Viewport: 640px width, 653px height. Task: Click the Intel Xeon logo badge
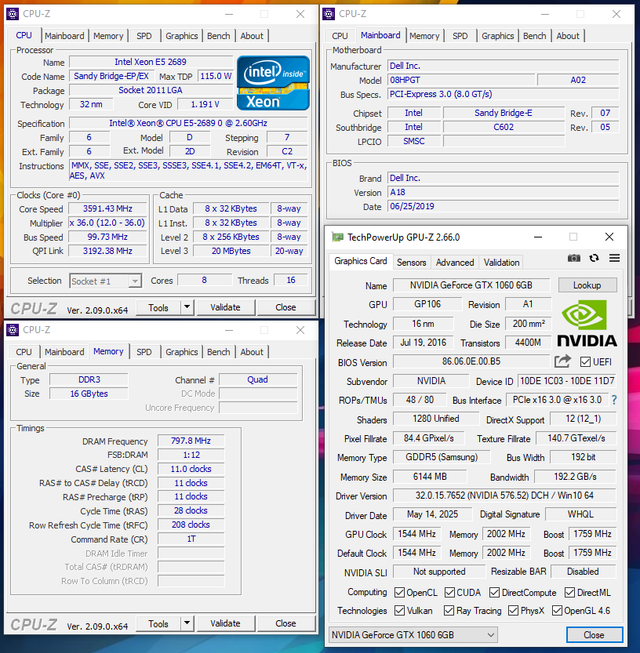273,83
